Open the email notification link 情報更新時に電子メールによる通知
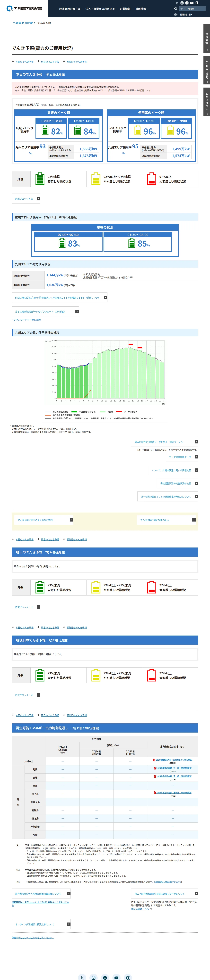Viewport: 210px width, 980px height. (x=40, y=904)
